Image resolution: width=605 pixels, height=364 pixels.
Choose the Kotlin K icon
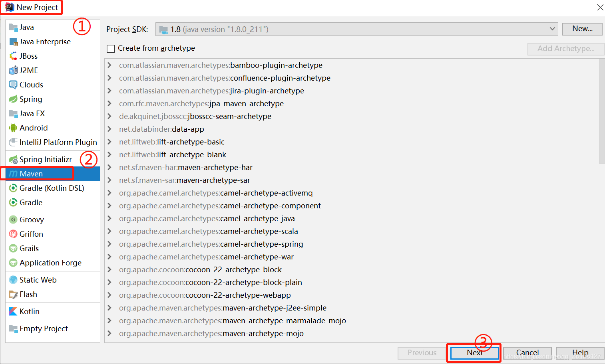pos(13,312)
